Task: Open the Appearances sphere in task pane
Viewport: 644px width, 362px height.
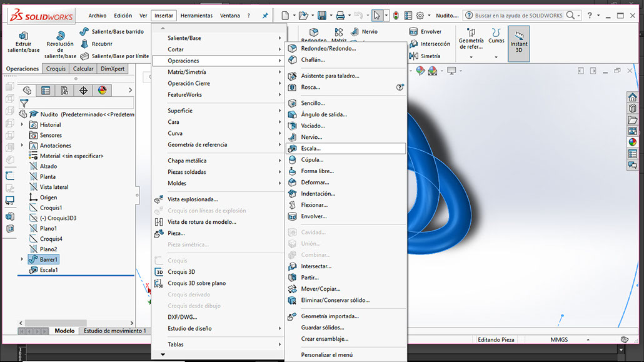Action: pos(633,142)
